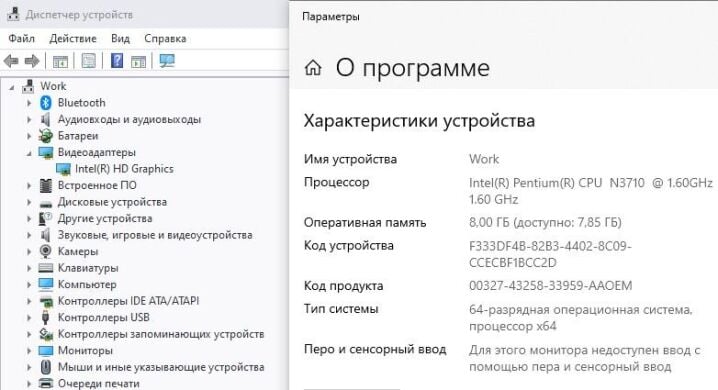Click the blue Help question mark icon
The height and width of the screenshot is (390, 718).
point(117,60)
